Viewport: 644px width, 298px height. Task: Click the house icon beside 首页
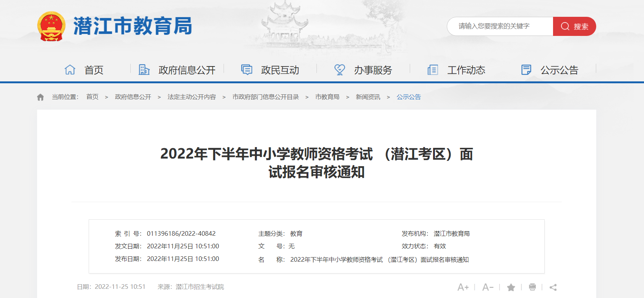click(x=70, y=70)
